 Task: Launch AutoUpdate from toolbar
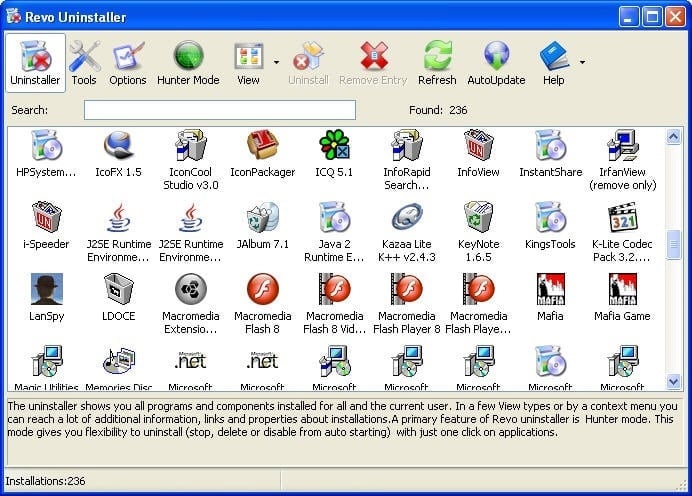coord(496,63)
